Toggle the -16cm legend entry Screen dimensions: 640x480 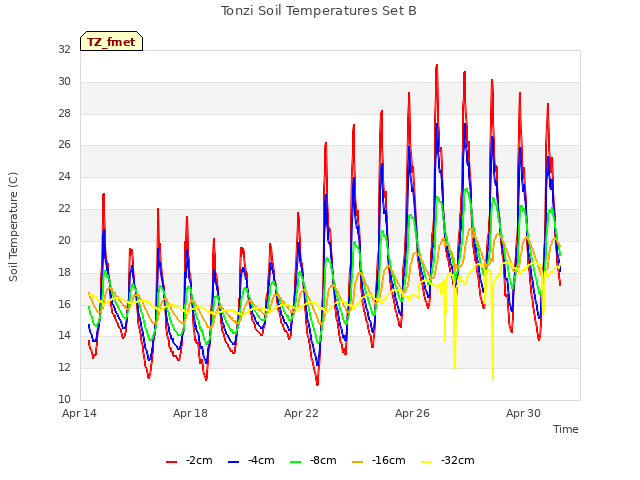point(378,461)
